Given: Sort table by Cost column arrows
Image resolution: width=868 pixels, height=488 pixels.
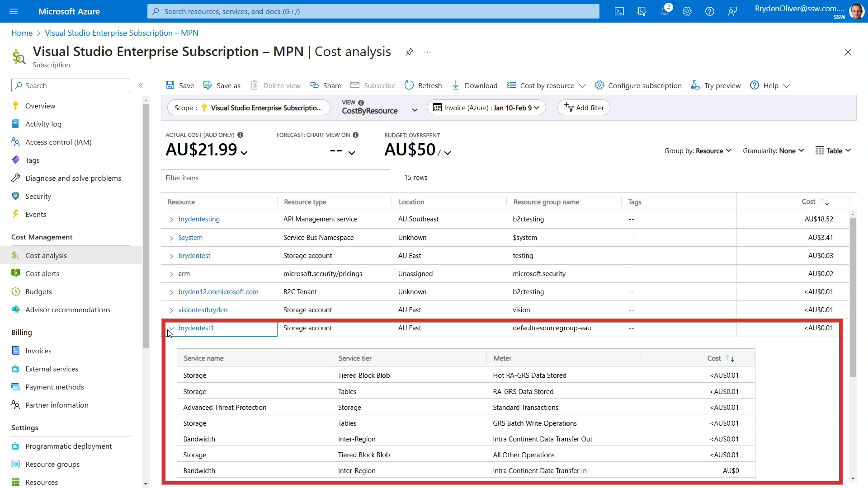Looking at the screenshot, I should point(825,202).
